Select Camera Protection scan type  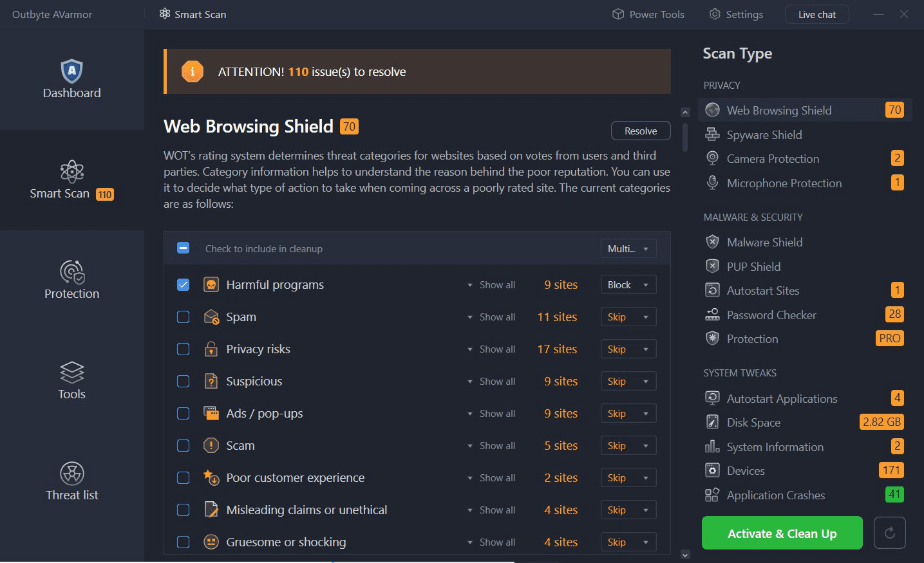(773, 159)
